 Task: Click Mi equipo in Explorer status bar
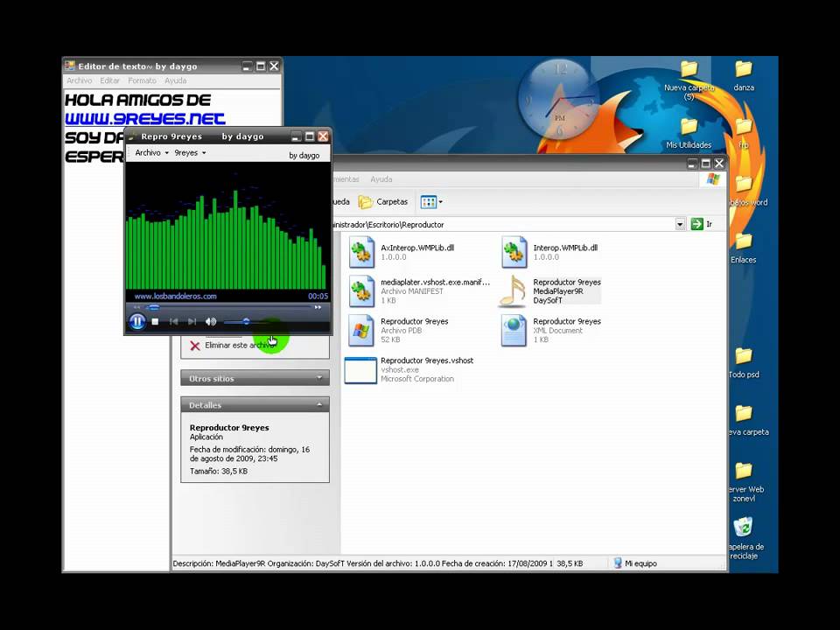tap(635, 563)
